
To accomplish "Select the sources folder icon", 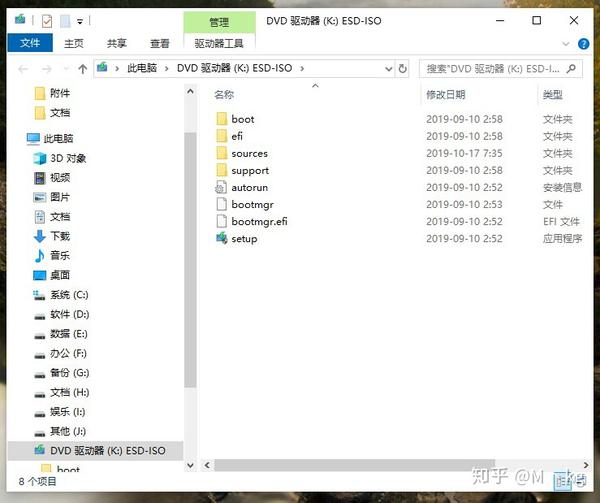I will 222,153.
